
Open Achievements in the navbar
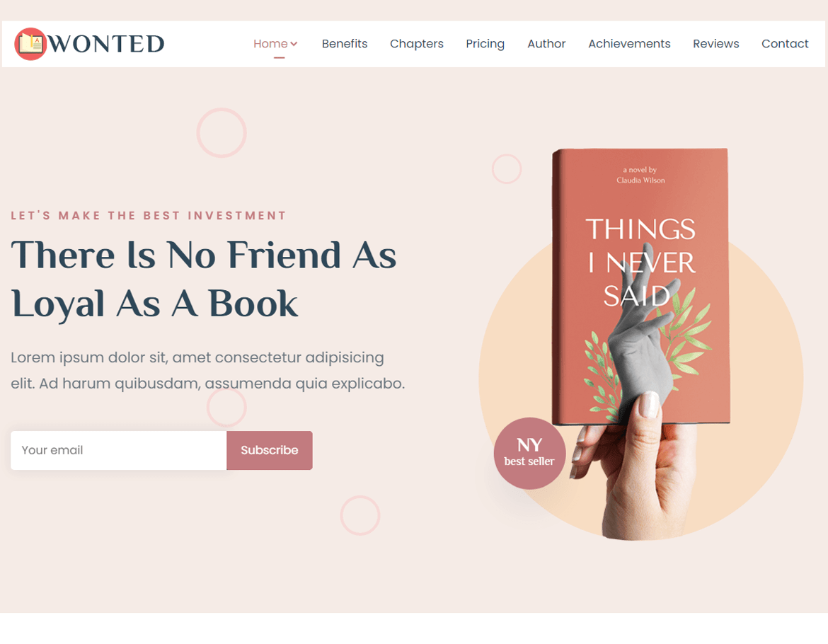click(629, 44)
